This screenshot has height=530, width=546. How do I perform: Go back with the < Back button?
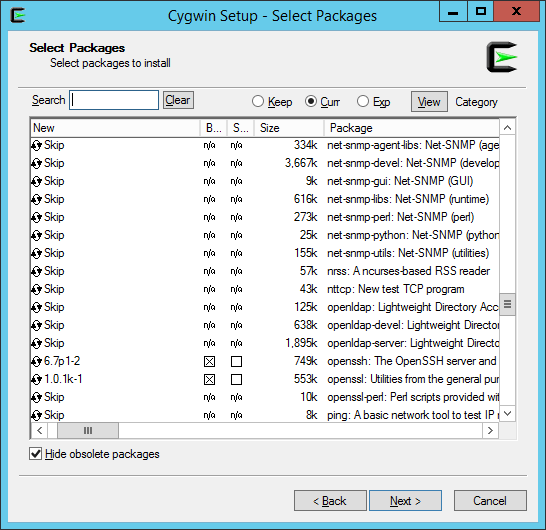tap(330, 501)
